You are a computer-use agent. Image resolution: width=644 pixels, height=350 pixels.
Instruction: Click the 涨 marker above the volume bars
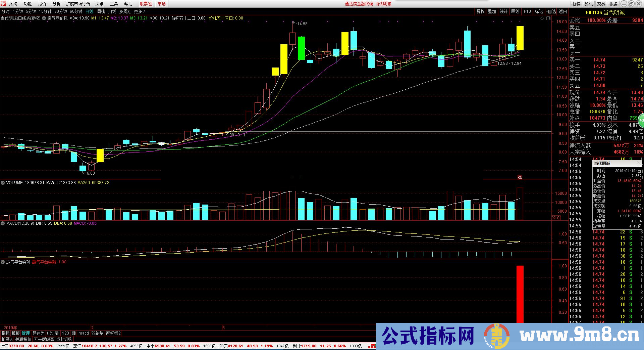tap(520, 177)
